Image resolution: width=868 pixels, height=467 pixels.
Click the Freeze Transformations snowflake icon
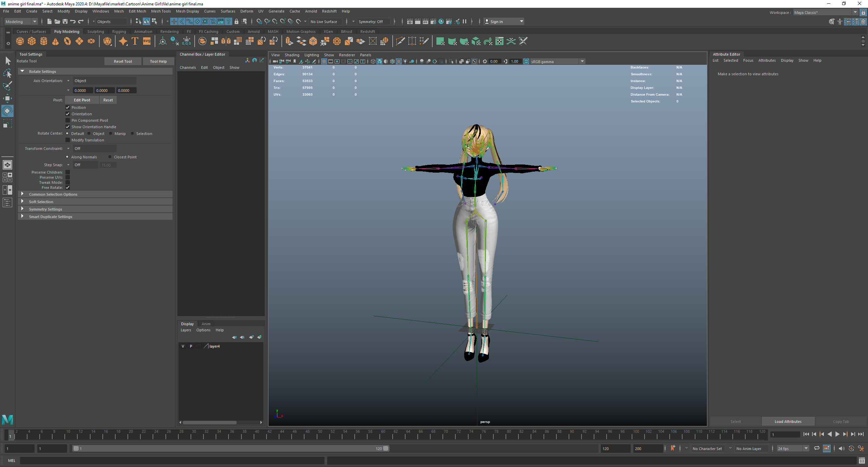pos(186,41)
